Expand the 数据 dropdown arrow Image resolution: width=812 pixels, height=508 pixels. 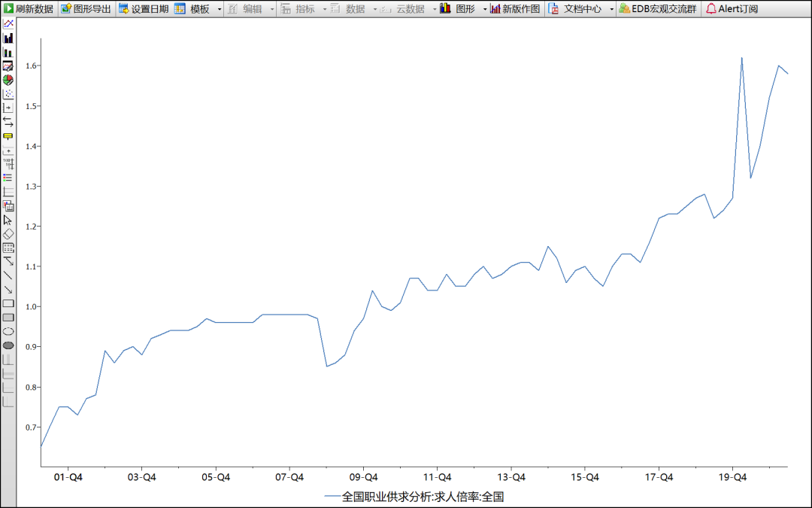pyautogui.click(x=375, y=9)
